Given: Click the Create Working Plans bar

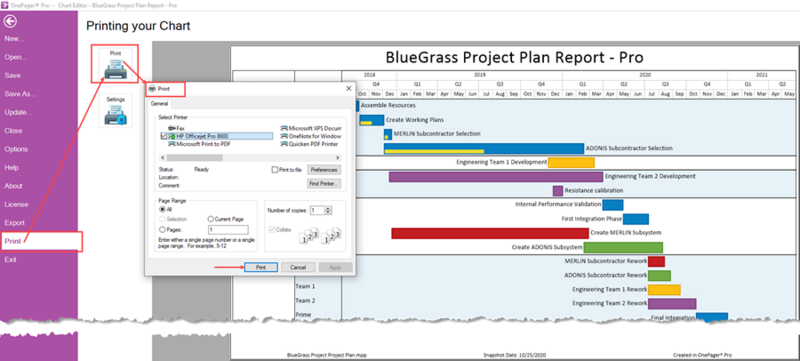Looking at the screenshot, I should [371, 120].
